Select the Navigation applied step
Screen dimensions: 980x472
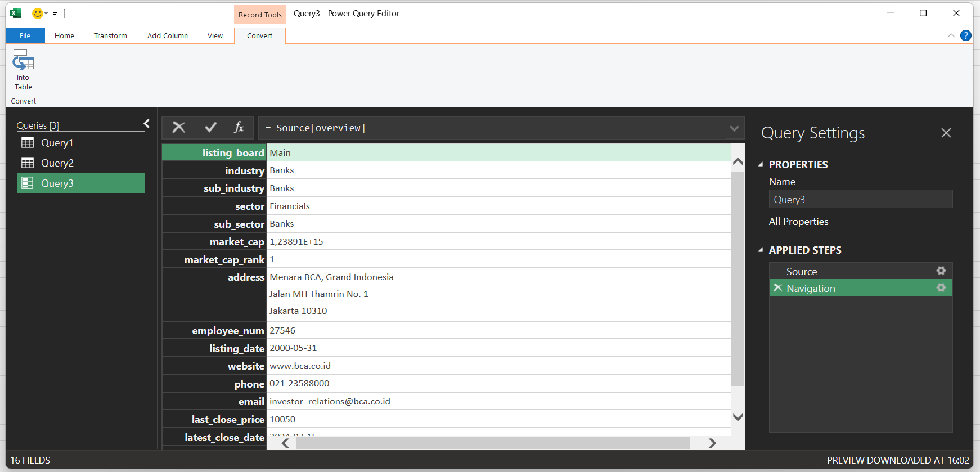[x=861, y=288]
